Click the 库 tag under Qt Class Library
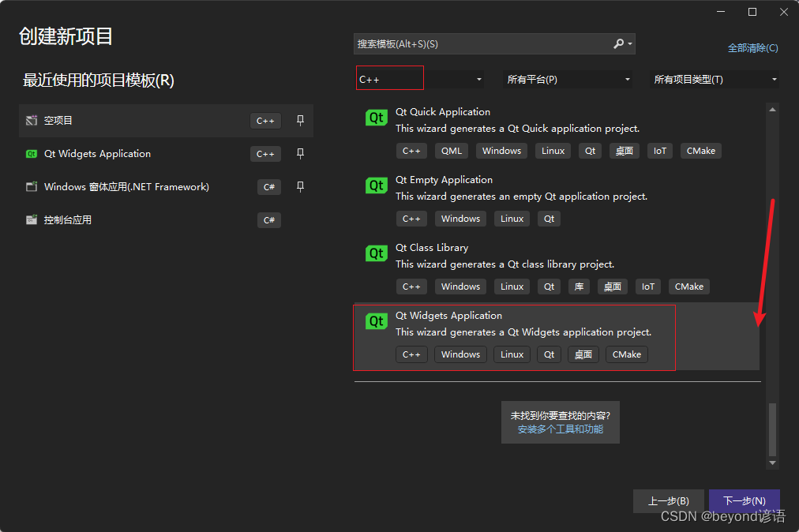This screenshot has width=799, height=532. (579, 287)
